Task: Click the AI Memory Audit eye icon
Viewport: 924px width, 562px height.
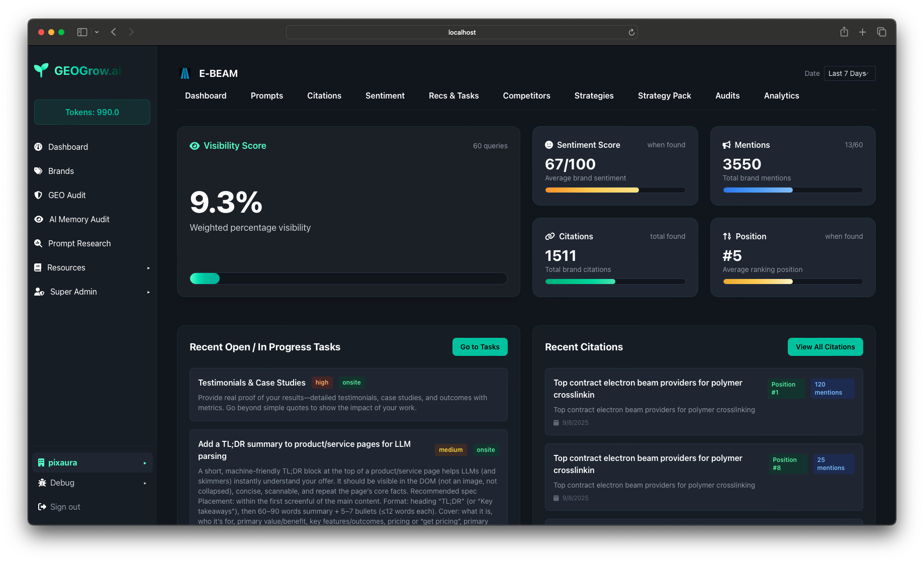Action: pyautogui.click(x=39, y=219)
